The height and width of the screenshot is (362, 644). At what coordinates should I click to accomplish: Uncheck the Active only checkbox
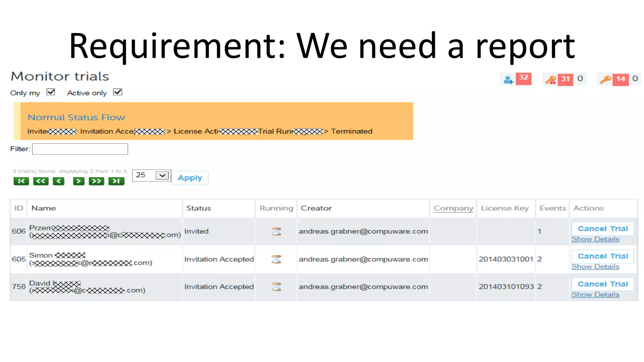118,92
